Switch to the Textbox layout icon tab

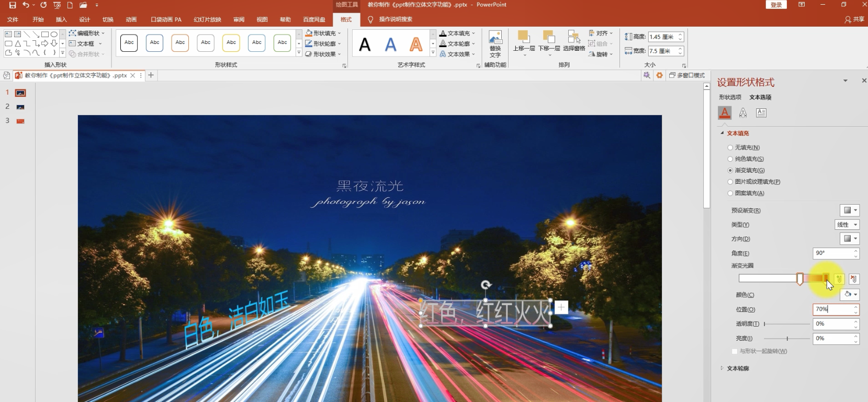[x=761, y=113]
